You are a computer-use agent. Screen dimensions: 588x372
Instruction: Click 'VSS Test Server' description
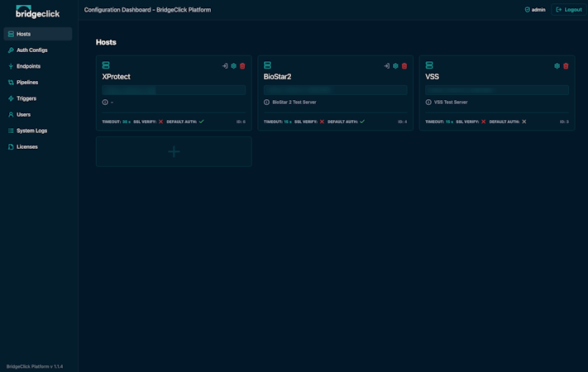(x=451, y=102)
